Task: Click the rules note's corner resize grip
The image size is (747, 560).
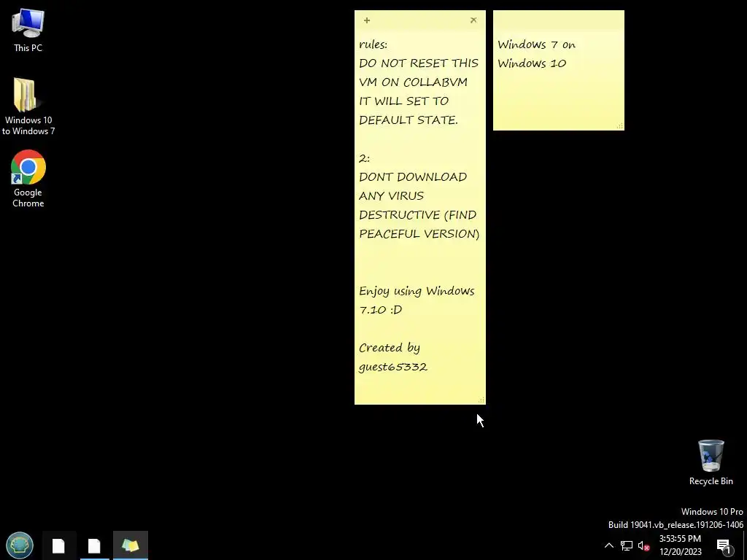Action: point(481,400)
